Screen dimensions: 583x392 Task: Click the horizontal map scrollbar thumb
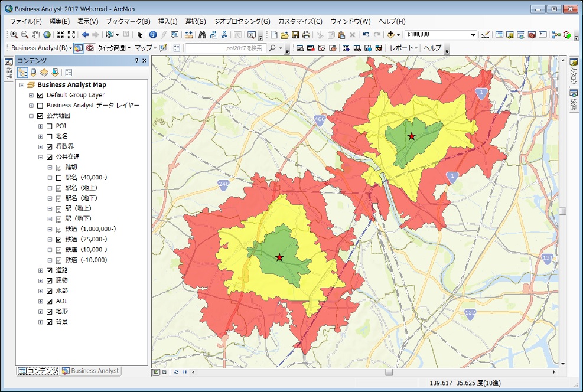click(389, 372)
